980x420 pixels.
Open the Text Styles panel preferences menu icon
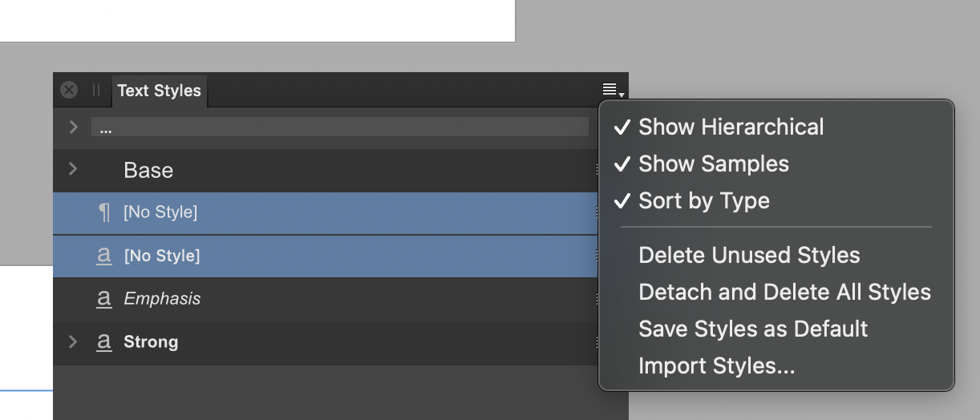[x=613, y=90]
